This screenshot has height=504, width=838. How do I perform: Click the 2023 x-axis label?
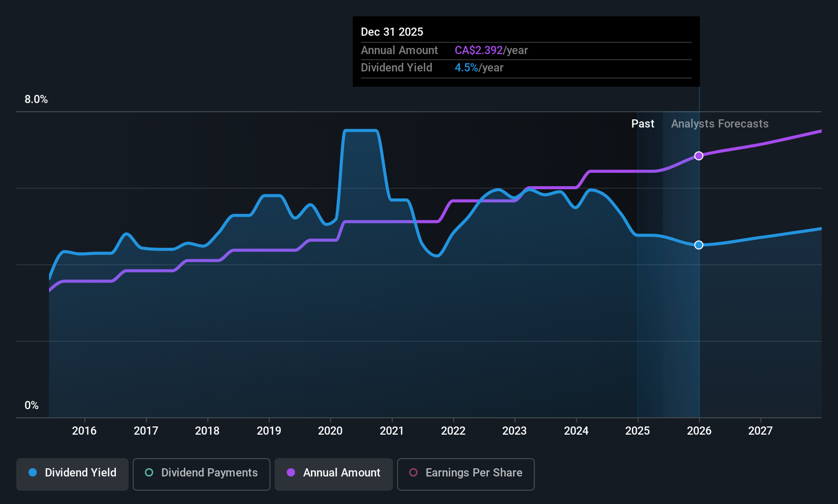click(514, 431)
